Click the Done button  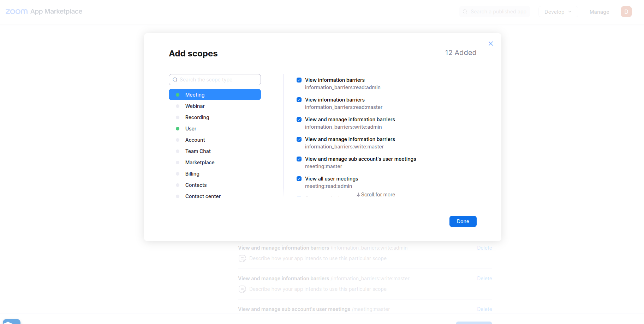point(463,221)
